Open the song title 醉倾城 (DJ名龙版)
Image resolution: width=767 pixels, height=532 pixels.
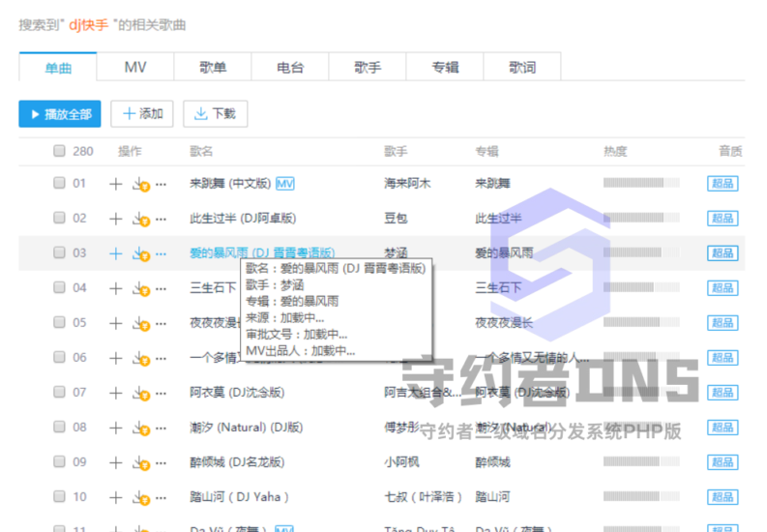[x=237, y=462]
